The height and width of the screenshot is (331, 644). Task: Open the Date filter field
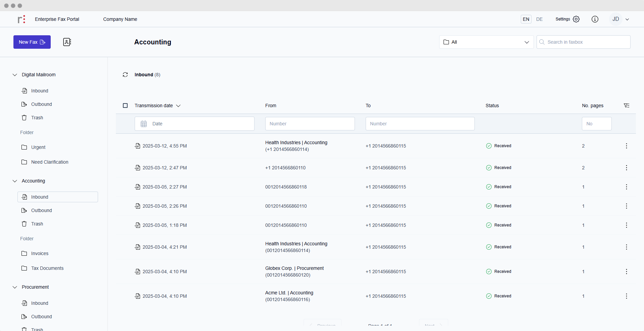click(x=194, y=124)
